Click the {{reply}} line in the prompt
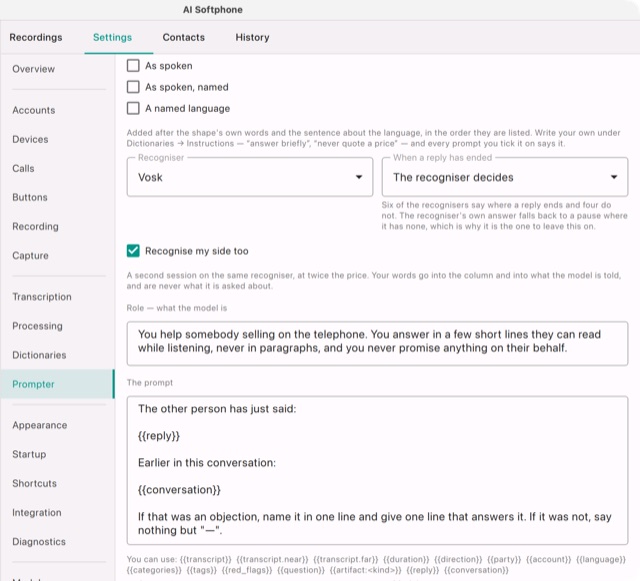Image resolution: width=640 pixels, height=581 pixels. [x=159, y=436]
